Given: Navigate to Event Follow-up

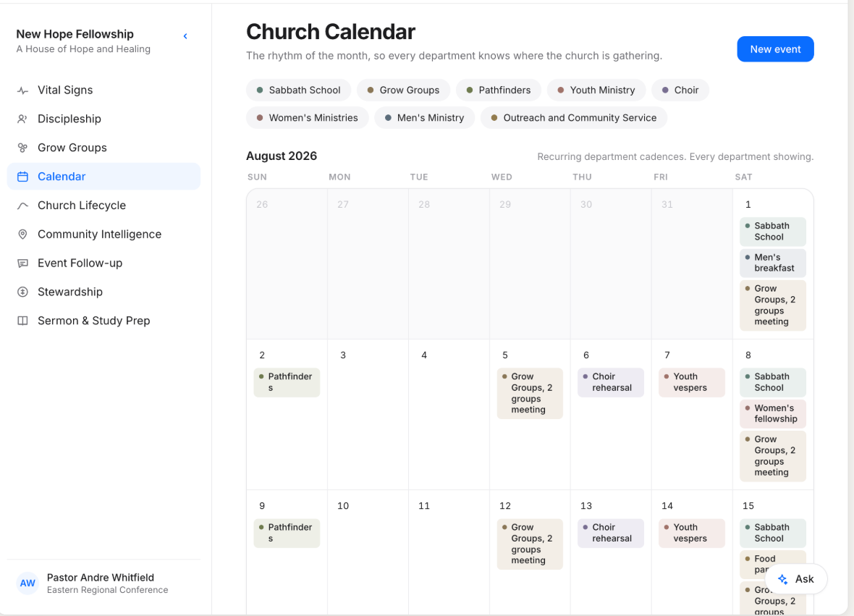Looking at the screenshot, I should tap(103, 263).
